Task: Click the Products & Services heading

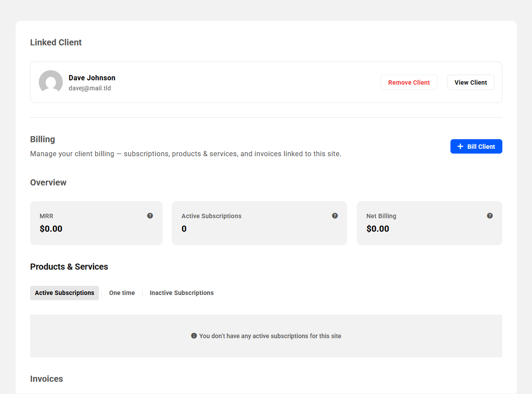Action: [x=69, y=267]
